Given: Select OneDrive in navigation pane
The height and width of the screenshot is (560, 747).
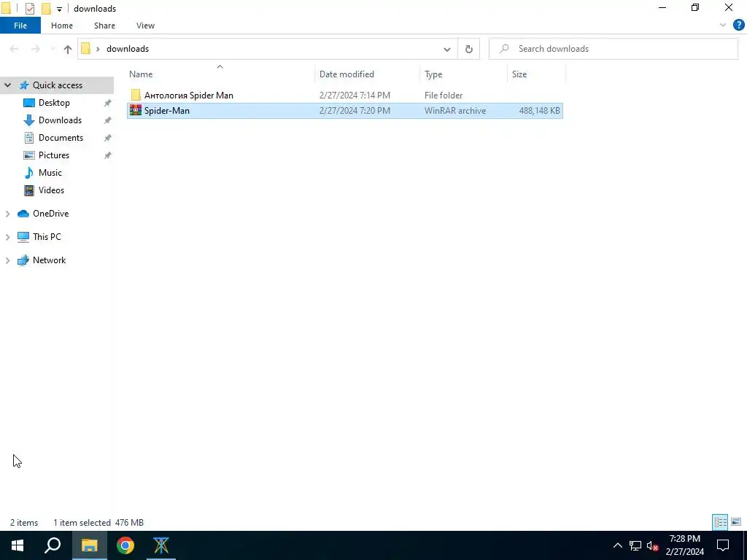Looking at the screenshot, I should (50, 214).
